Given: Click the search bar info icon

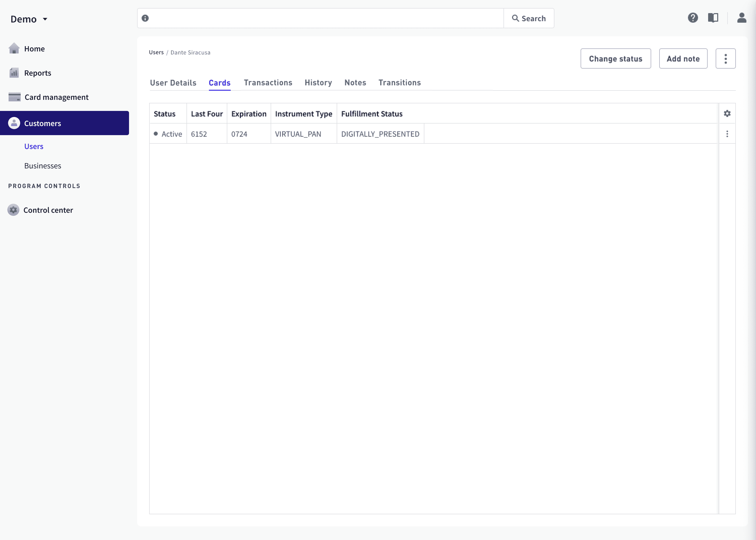Looking at the screenshot, I should (145, 18).
